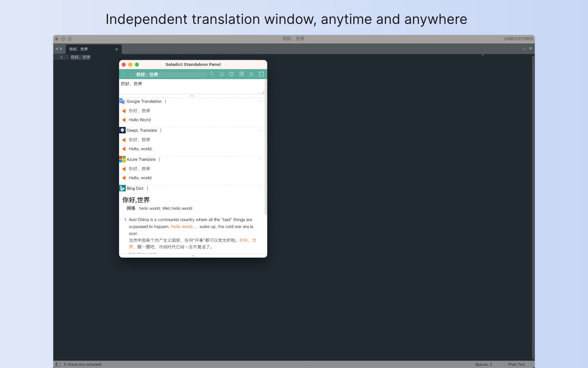Open the Plain Text syntax selector
This screenshot has width=588, height=368.
tap(516, 364)
